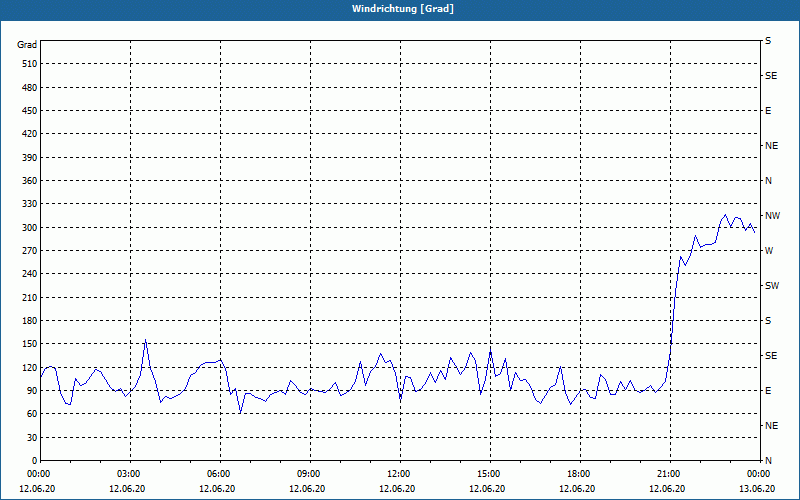Click the date label 13.06.20
This screenshot has height=500, width=800.
tap(757, 489)
